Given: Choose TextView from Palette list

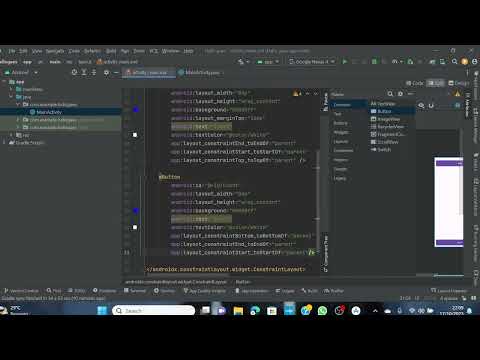Looking at the screenshot, I should [383, 104].
